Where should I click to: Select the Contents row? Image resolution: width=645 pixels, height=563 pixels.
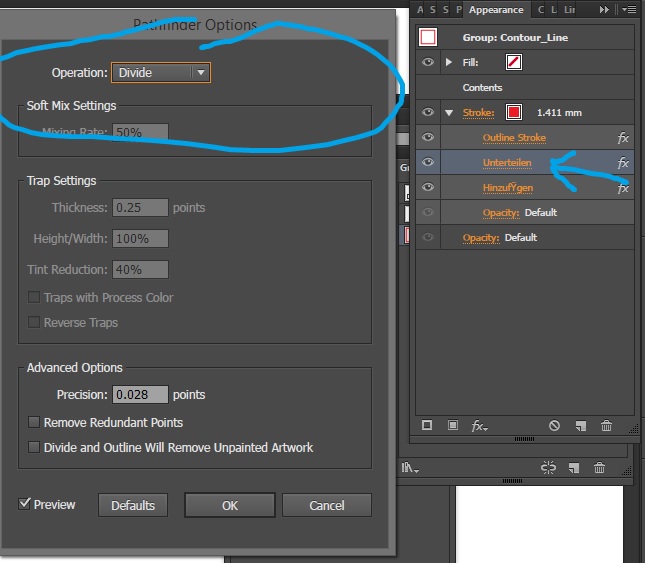tap(524, 87)
